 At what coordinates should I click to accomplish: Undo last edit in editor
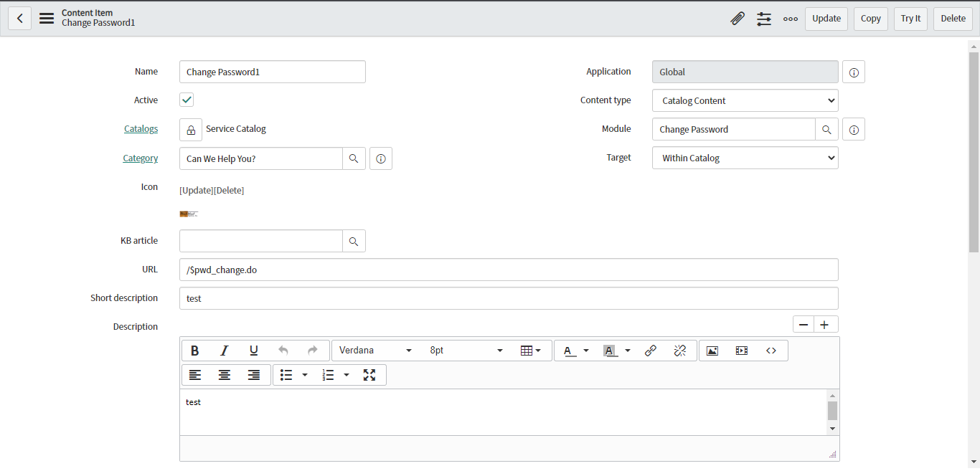[x=283, y=351]
